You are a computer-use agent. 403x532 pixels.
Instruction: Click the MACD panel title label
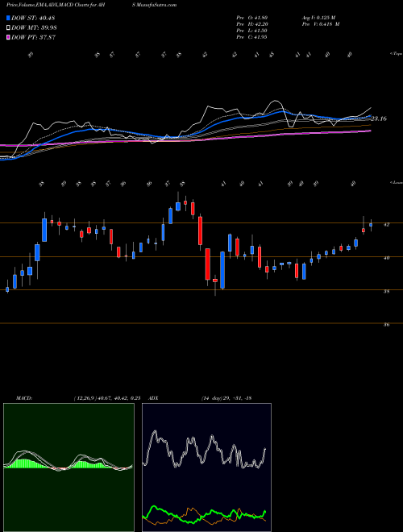(x=23, y=398)
